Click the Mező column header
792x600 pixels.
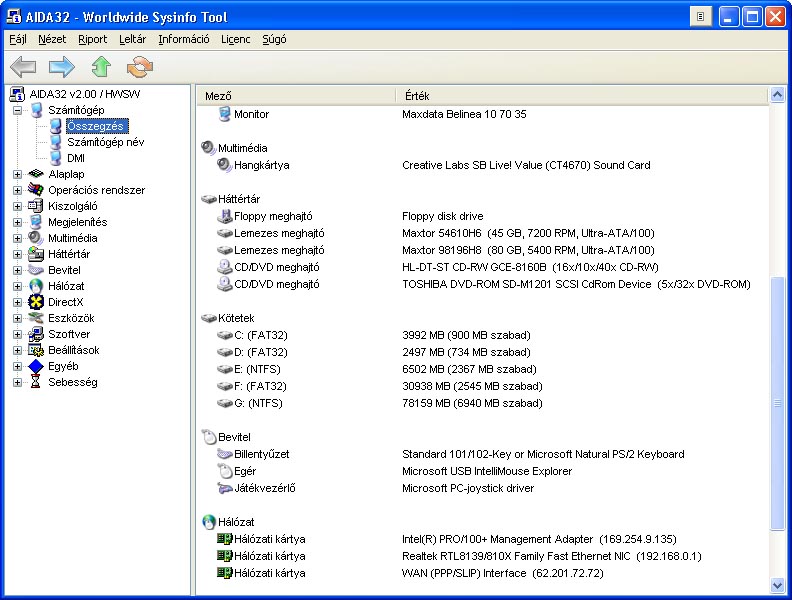(296, 95)
